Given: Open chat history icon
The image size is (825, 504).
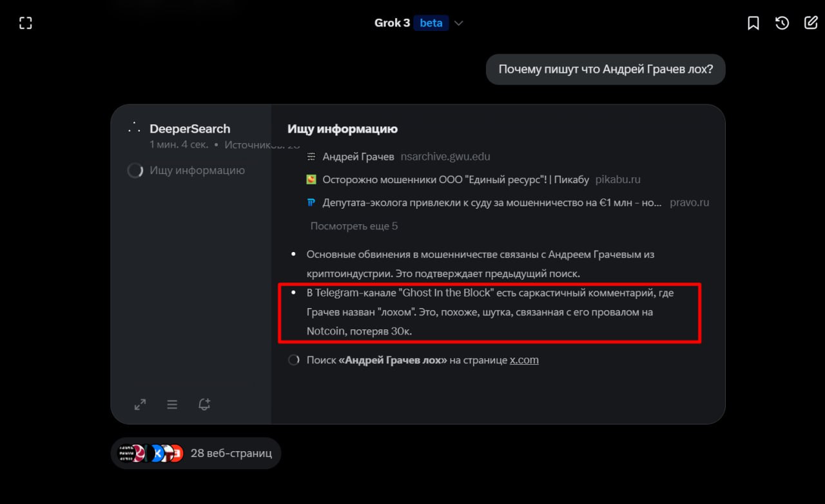Looking at the screenshot, I should [782, 23].
